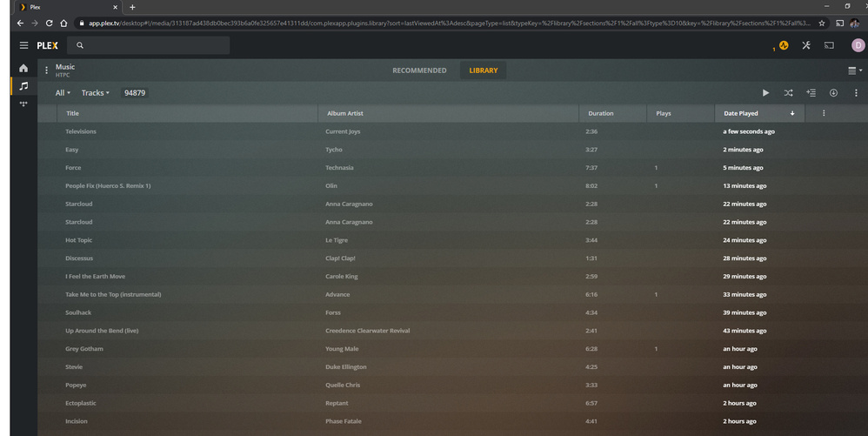
Task: Go back in browser
Action: pyautogui.click(x=20, y=23)
